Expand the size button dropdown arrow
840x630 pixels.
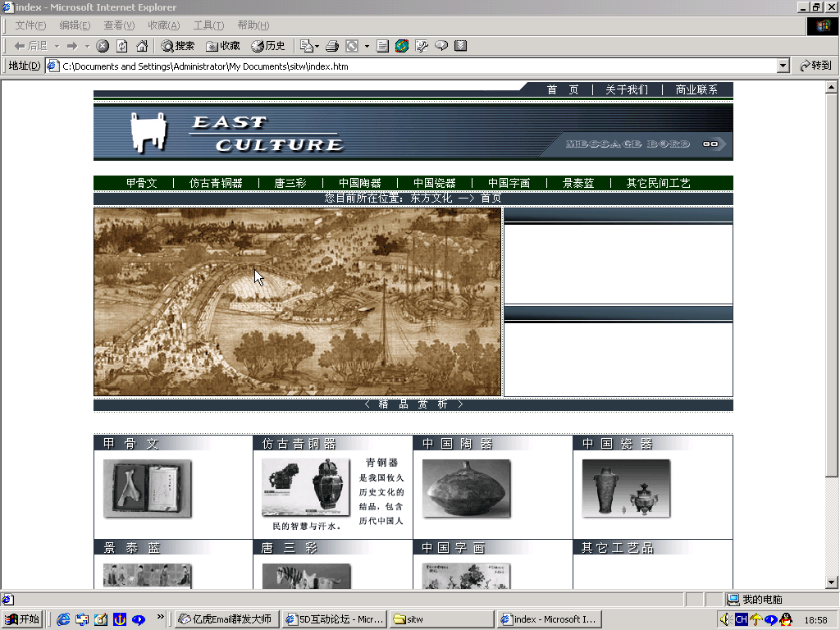tap(367, 46)
